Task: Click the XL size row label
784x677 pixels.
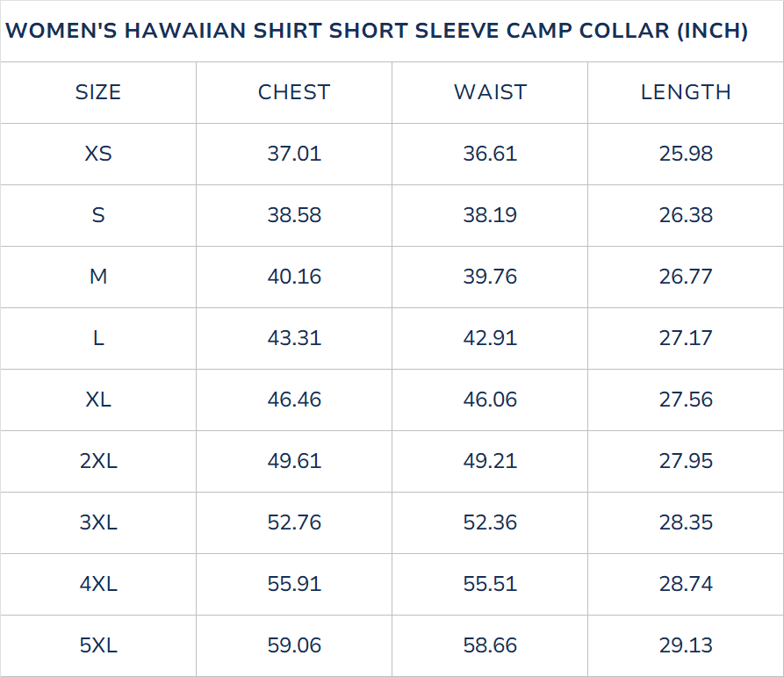Action: pyautogui.click(x=98, y=400)
